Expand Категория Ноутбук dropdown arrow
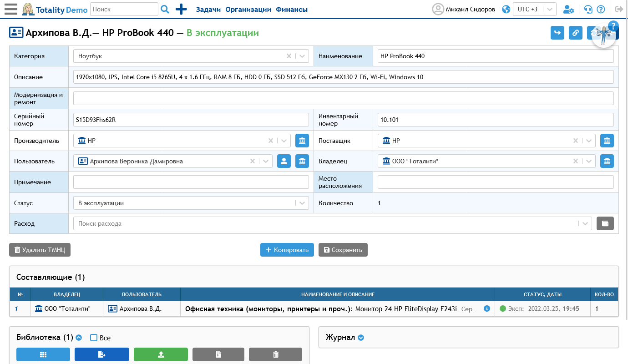 302,56
